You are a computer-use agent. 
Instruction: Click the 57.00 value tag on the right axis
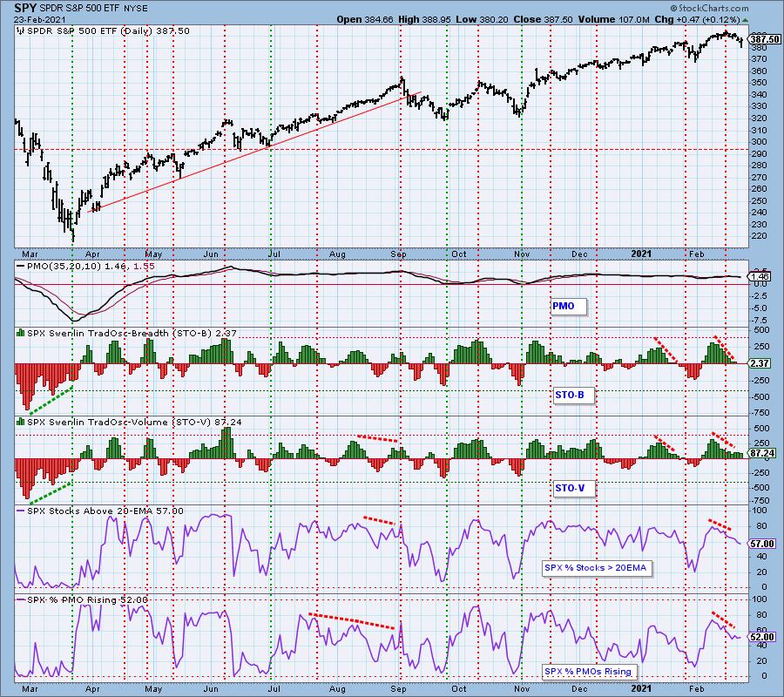[762, 544]
